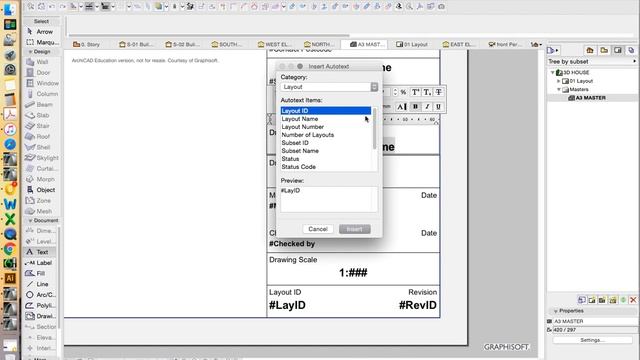The height and width of the screenshot is (360, 640).
Task: Open Microsoft Word from the dock
Action: pyautogui.click(x=10, y=204)
